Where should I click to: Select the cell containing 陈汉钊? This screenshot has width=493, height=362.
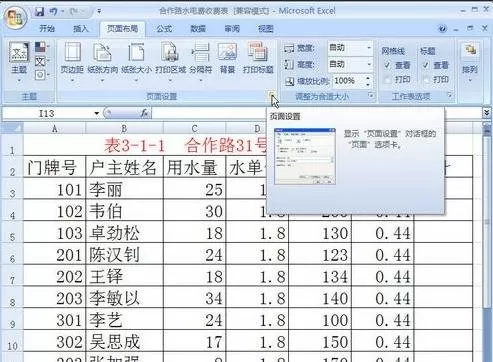[124, 255]
